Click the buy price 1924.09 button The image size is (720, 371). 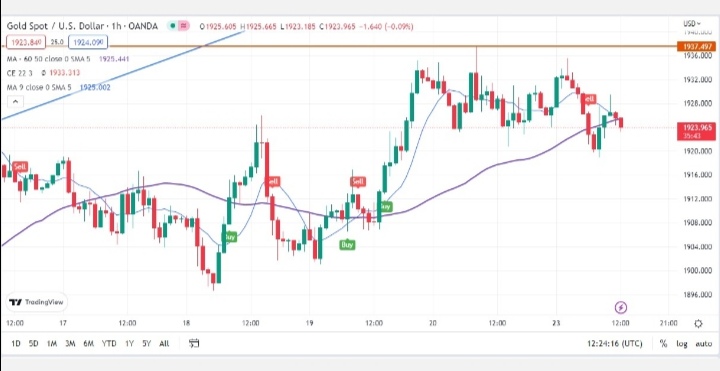[88, 42]
